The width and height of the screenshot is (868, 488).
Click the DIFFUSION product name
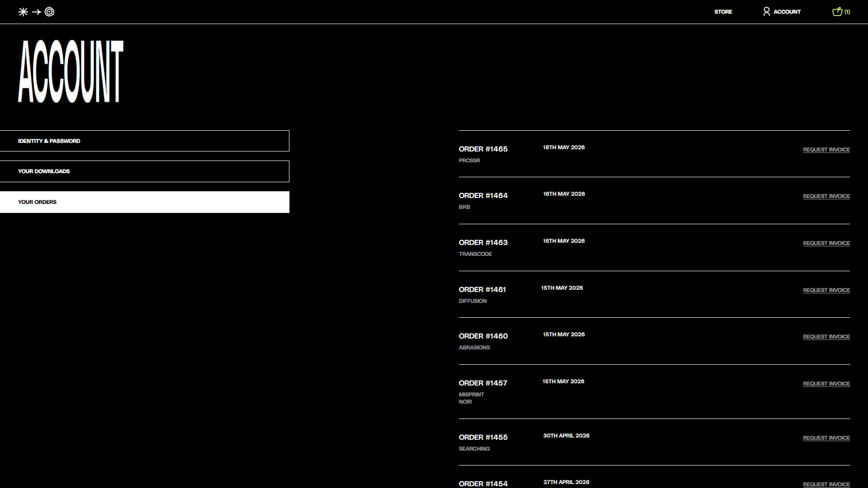click(x=472, y=301)
